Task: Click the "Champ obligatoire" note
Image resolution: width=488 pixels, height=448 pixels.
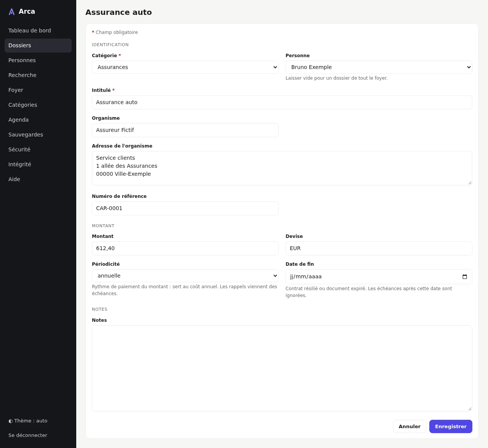Action: click(117, 32)
